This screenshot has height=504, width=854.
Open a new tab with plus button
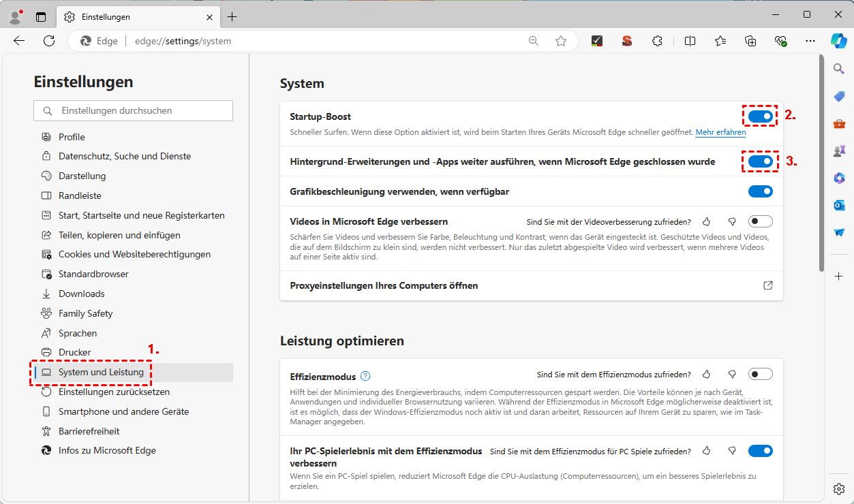pos(232,16)
